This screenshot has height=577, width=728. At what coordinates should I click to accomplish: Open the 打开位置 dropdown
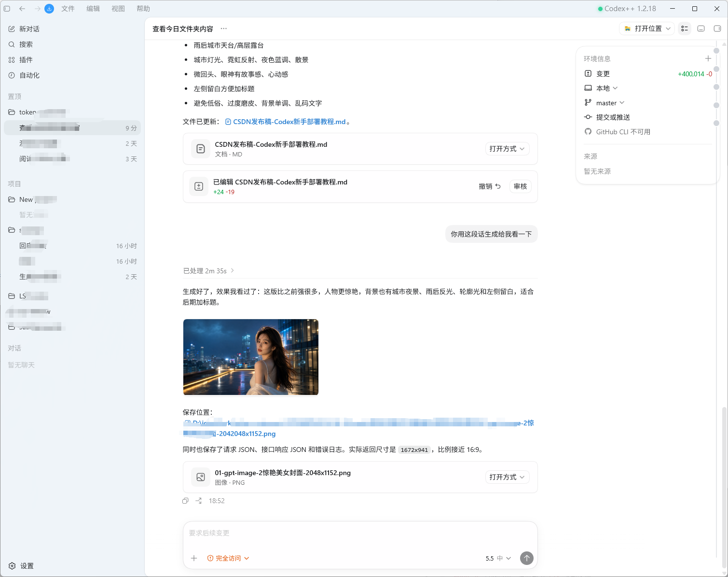click(647, 28)
